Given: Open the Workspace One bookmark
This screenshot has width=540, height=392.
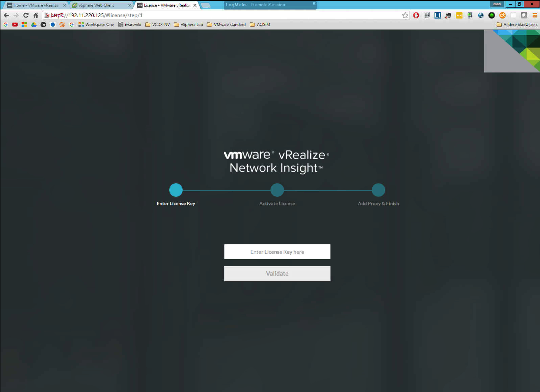Looking at the screenshot, I should 96,25.
